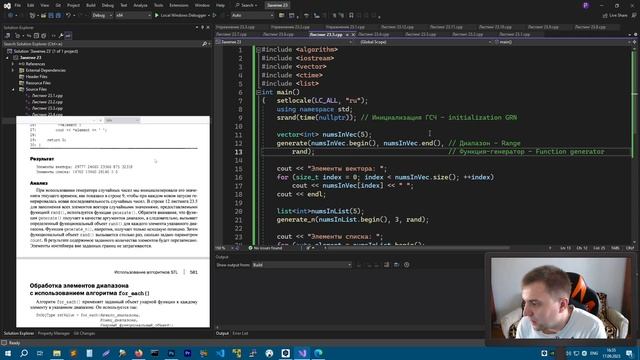Collapse the Занятие 23 project node

7,58
